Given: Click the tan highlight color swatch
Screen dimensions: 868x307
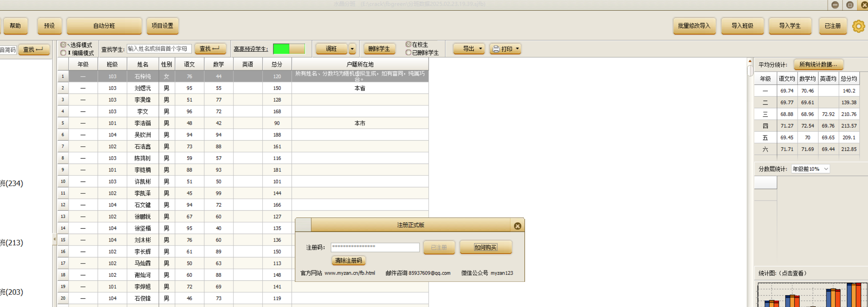Looking at the screenshot, I should 297,49.
